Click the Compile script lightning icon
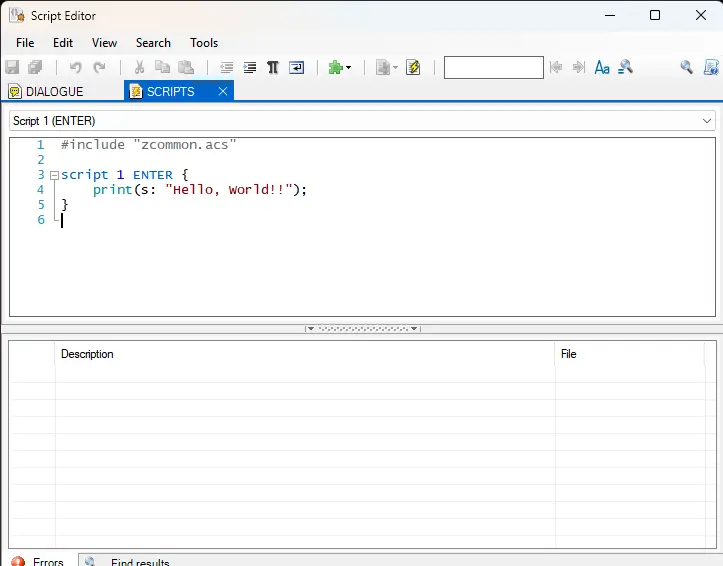The image size is (723, 566). (413, 68)
